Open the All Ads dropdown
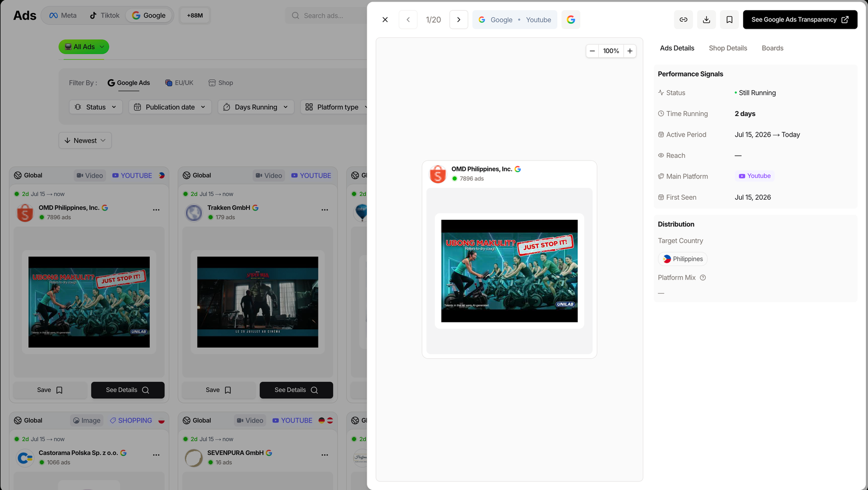The image size is (868, 490). pyautogui.click(x=84, y=47)
